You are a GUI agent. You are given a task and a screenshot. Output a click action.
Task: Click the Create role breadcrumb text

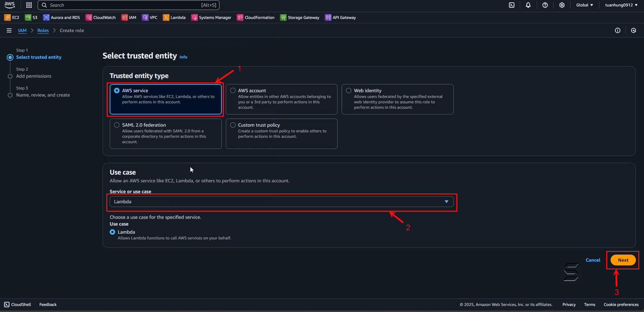pos(72,30)
